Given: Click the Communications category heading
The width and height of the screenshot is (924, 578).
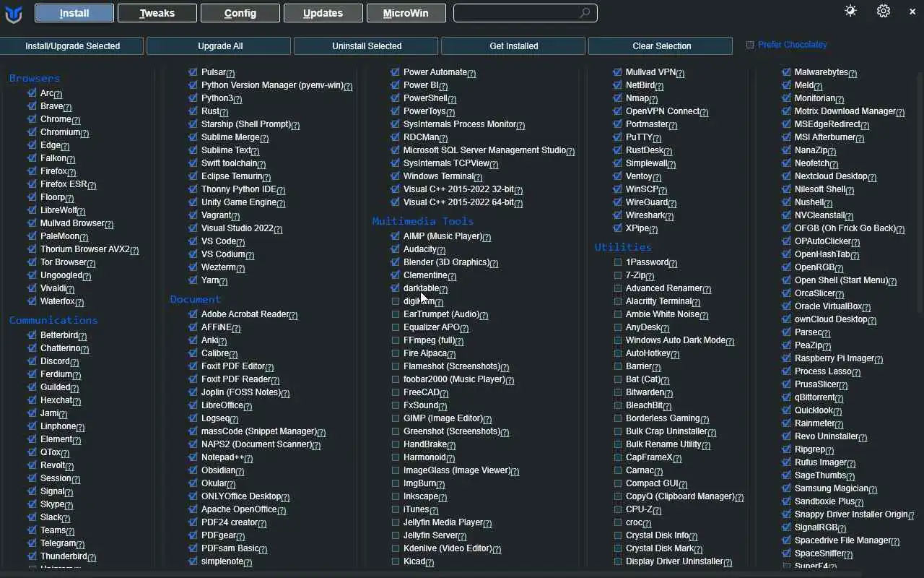Looking at the screenshot, I should point(53,320).
